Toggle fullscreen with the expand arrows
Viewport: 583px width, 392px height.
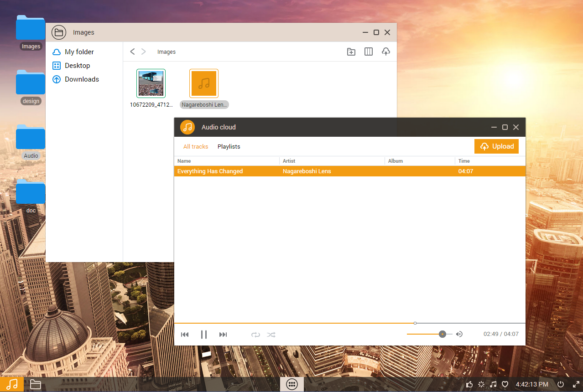(x=576, y=384)
